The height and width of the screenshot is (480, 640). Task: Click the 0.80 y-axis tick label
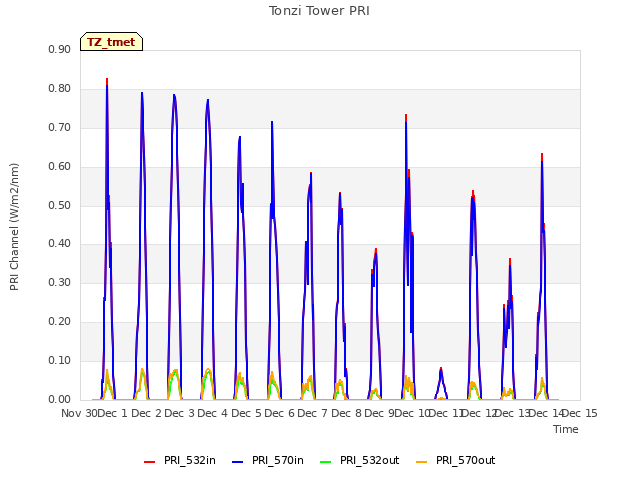pos(60,89)
